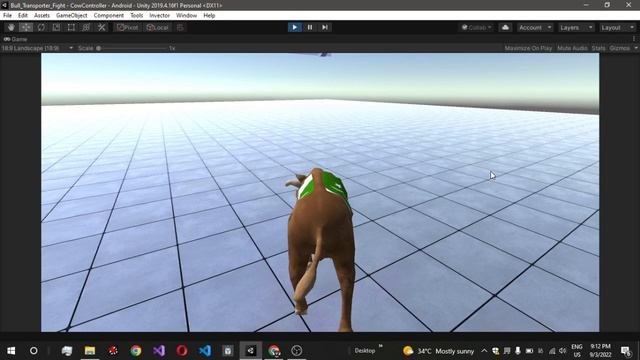This screenshot has height=360, width=640.
Task: Toggle Mute Audio
Action: (x=572, y=48)
